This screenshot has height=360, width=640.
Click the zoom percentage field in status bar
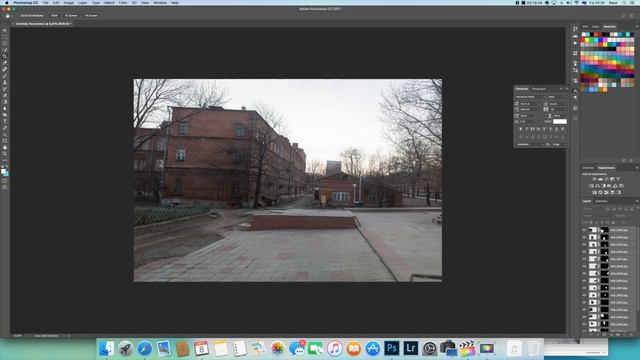point(18,336)
